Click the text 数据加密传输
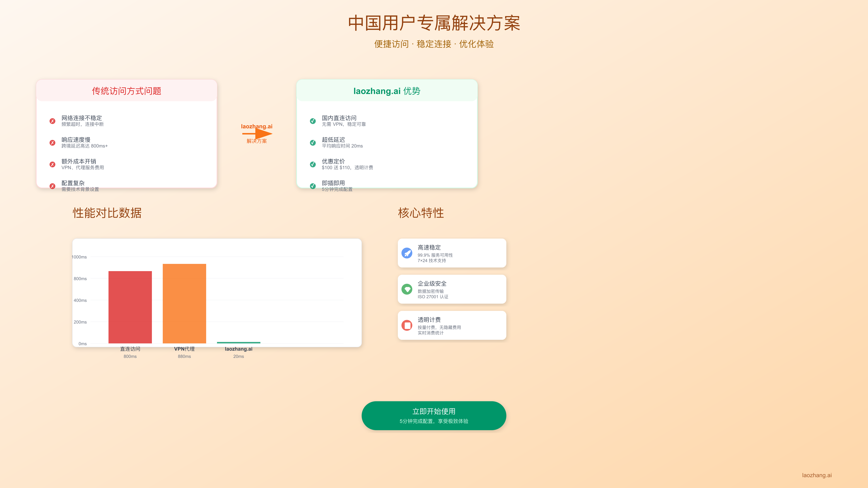 coord(431,291)
